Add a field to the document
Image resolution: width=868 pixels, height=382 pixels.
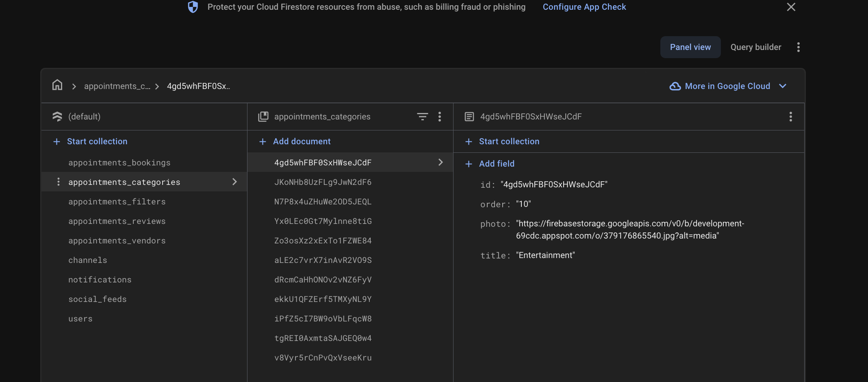(x=497, y=164)
